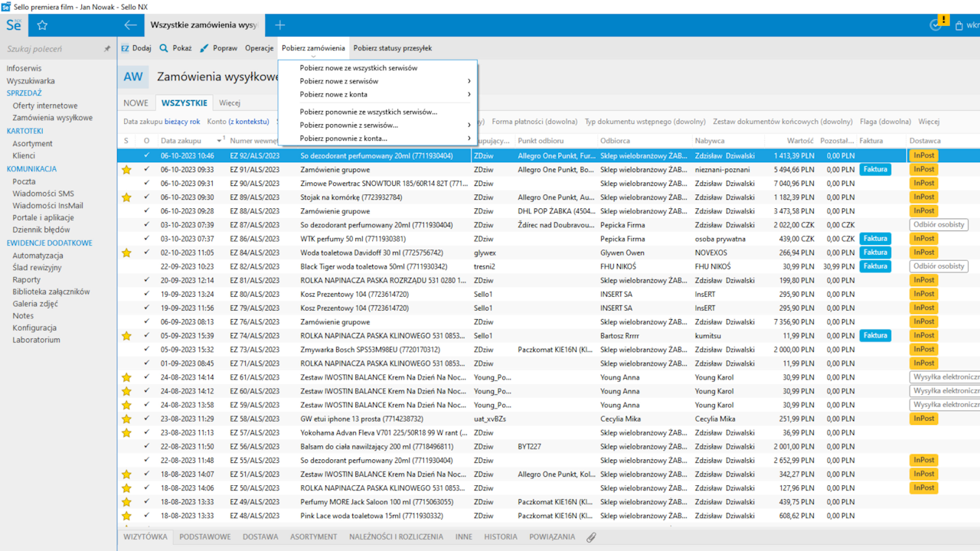
Task: Pin the command search panel
Action: tap(107, 49)
